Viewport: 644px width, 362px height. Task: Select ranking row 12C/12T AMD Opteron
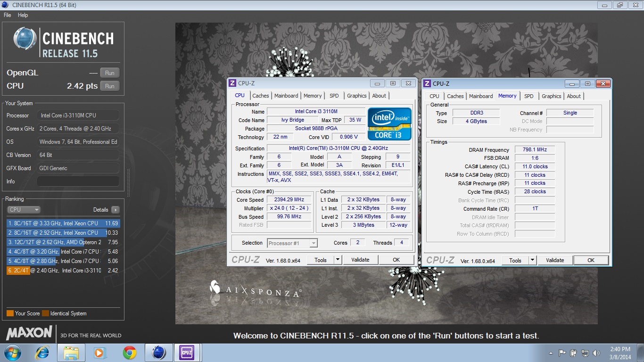(x=63, y=242)
